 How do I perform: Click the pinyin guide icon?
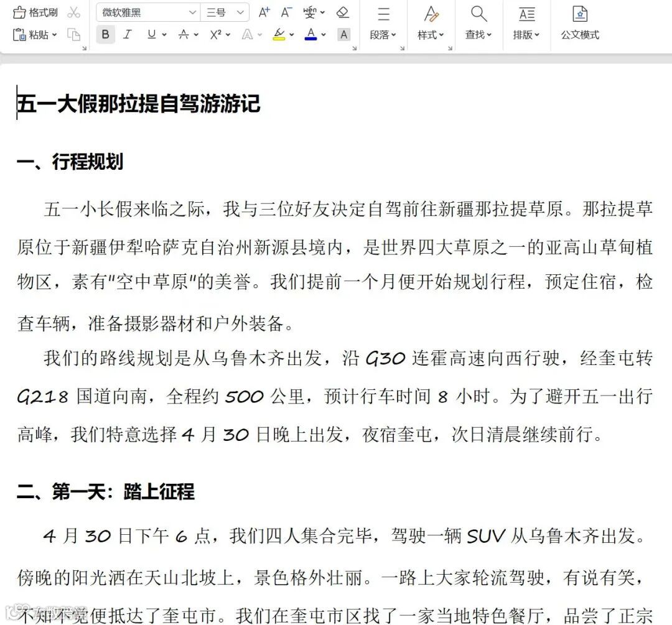[309, 12]
